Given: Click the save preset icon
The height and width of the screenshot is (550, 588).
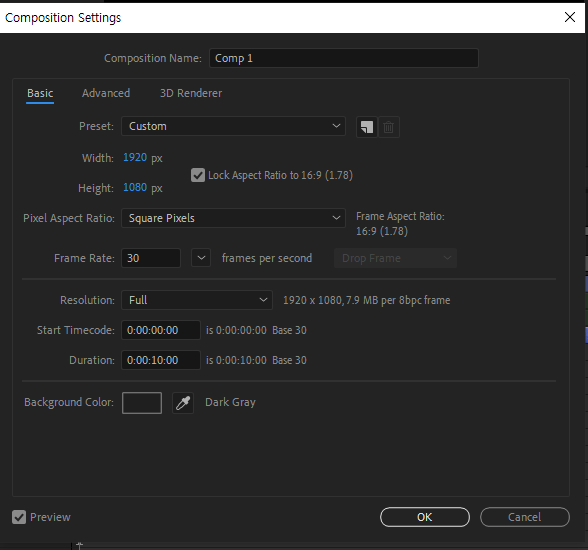Looking at the screenshot, I should coord(366,127).
